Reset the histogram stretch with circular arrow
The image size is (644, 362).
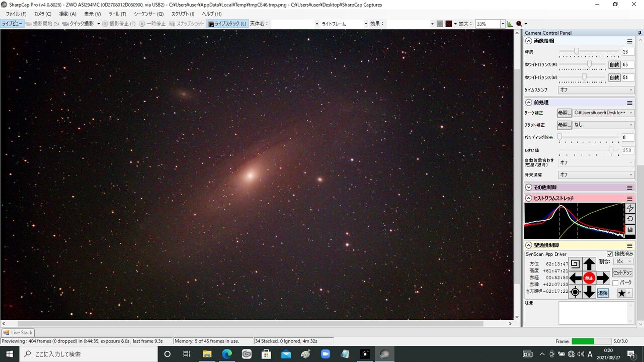click(x=630, y=219)
